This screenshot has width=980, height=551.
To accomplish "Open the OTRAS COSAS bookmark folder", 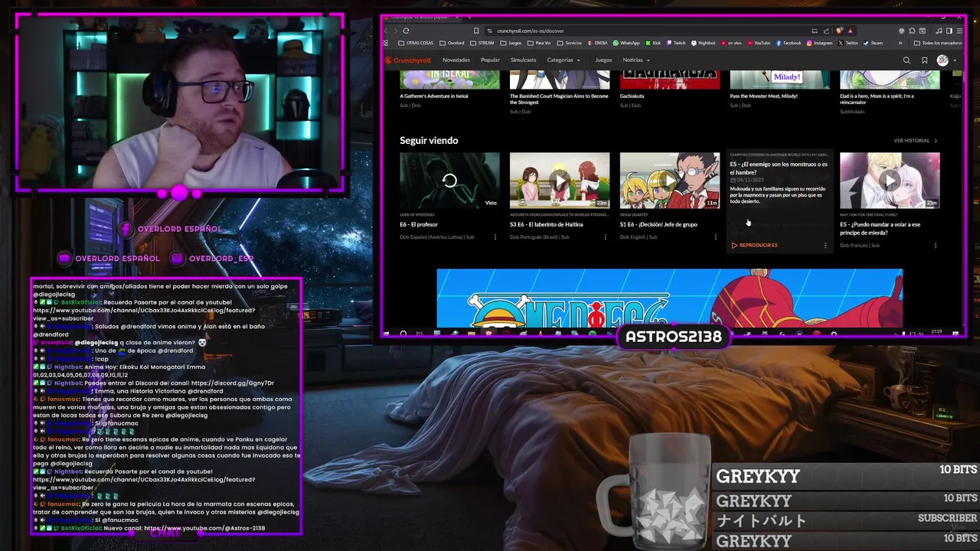I will [416, 43].
